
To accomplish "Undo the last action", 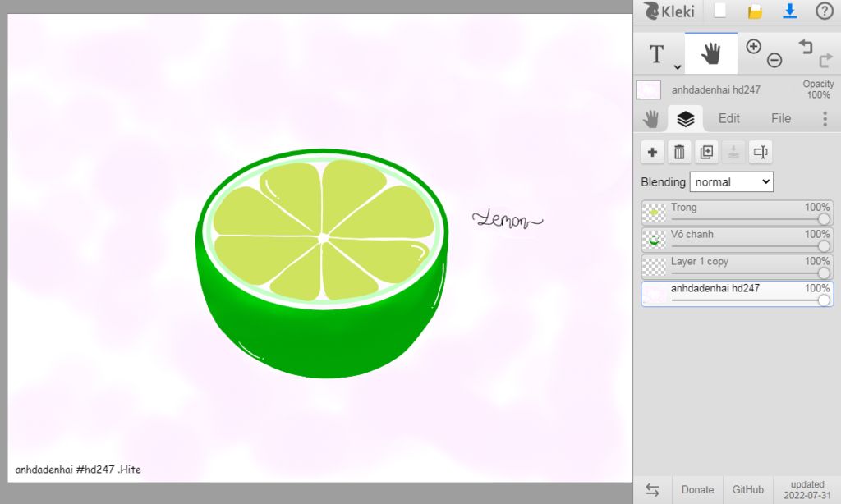I will [805, 47].
